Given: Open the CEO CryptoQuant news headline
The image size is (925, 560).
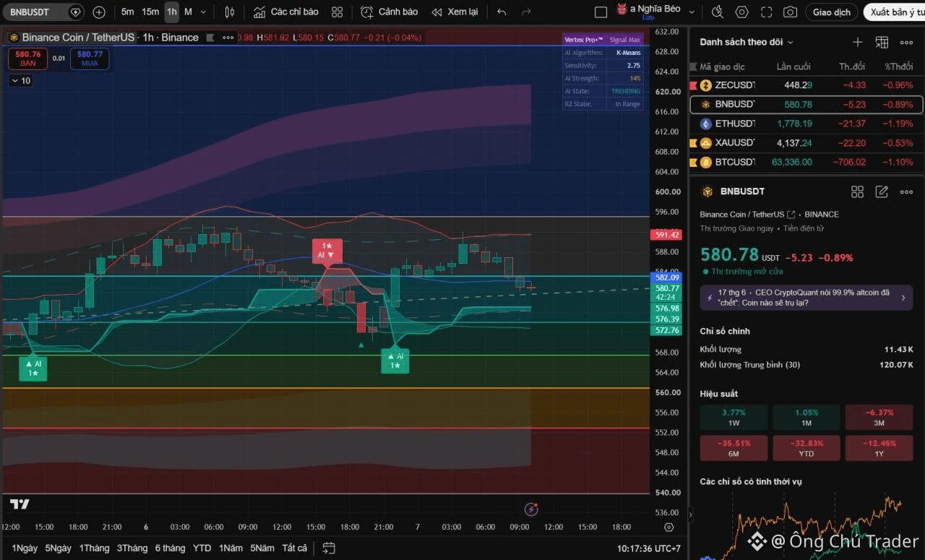Looking at the screenshot, I should (806, 297).
